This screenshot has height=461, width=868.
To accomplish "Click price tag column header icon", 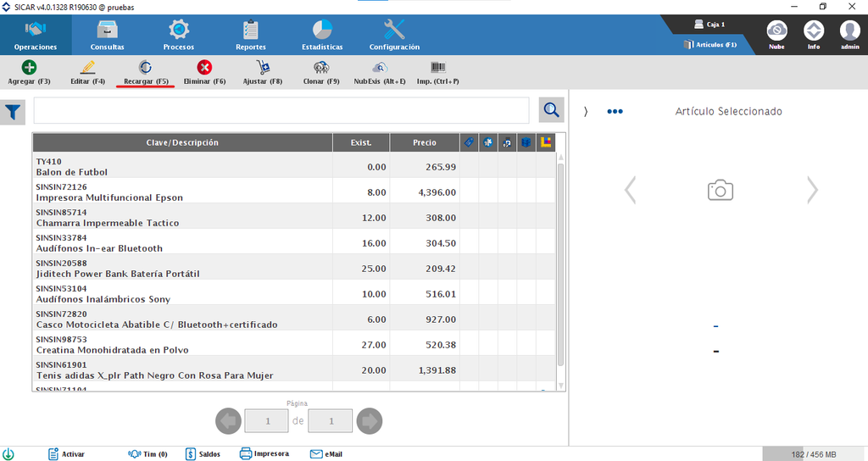I will pyautogui.click(x=469, y=142).
